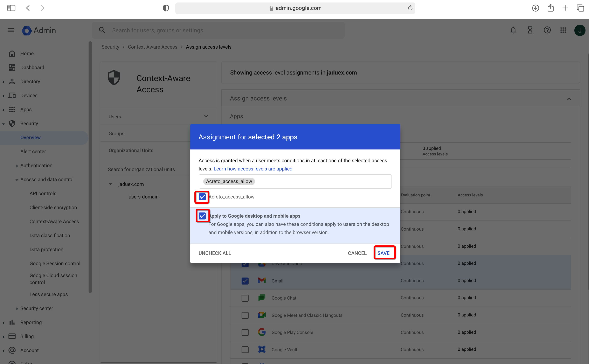589x364 pixels.
Task: Go to Context-Aware Access breadcrumb
Action: coord(152,47)
